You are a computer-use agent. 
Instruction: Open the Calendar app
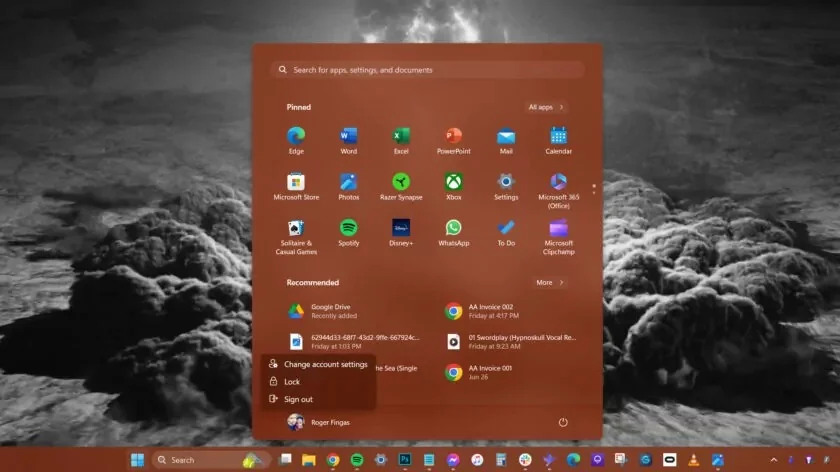[x=558, y=140]
